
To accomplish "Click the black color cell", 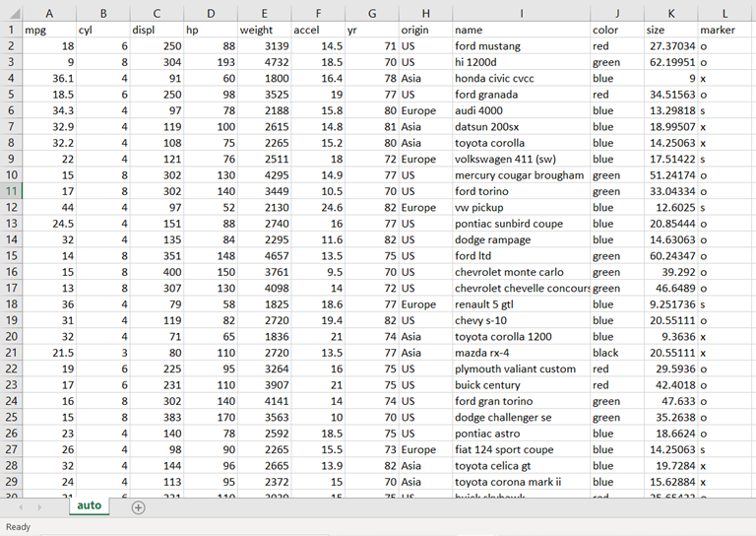I will (617, 353).
